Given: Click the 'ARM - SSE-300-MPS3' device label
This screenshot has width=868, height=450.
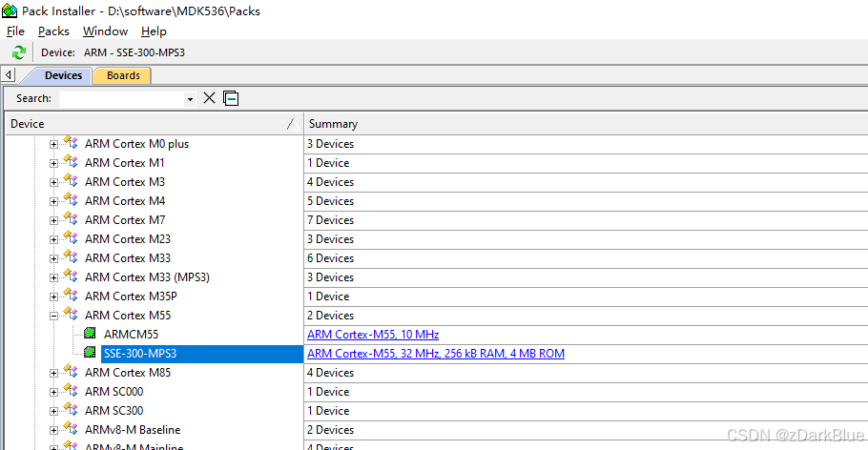Looking at the screenshot, I should (134, 52).
